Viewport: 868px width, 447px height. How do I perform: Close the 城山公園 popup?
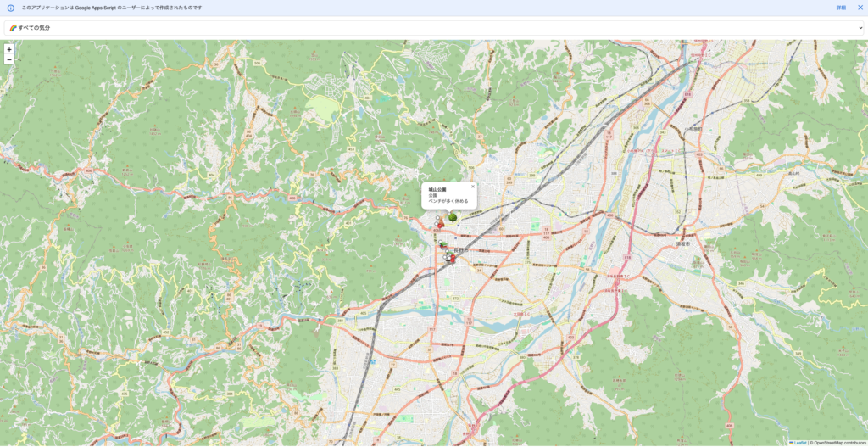(x=473, y=187)
